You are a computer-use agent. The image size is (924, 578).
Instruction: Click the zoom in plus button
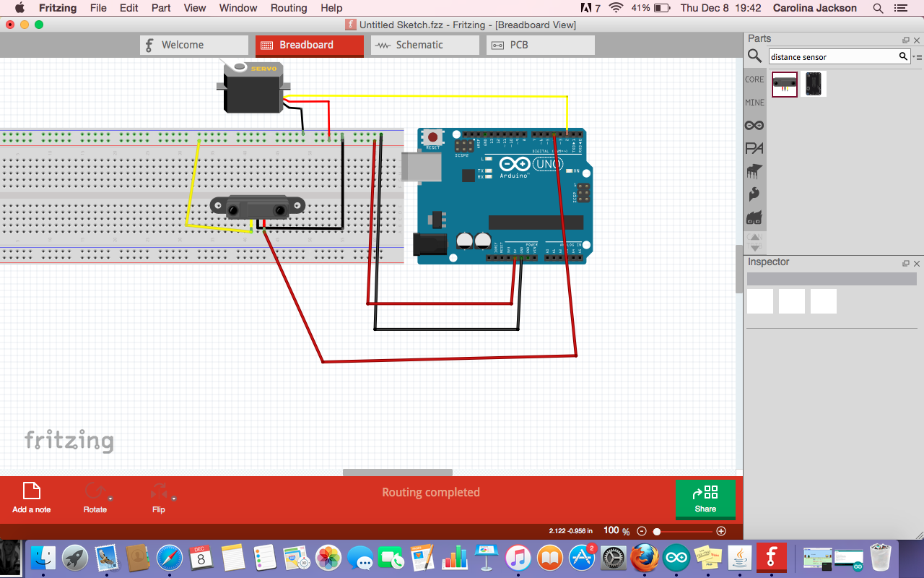pyautogui.click(x=721, y=531)
